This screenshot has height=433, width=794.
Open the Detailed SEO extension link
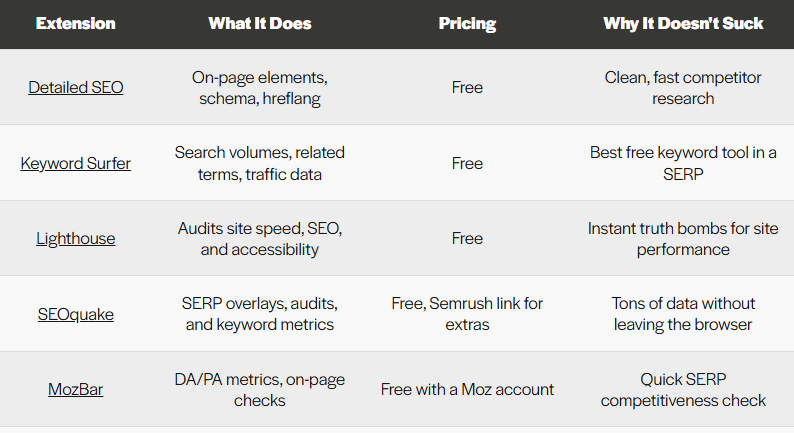pos(76,87)
